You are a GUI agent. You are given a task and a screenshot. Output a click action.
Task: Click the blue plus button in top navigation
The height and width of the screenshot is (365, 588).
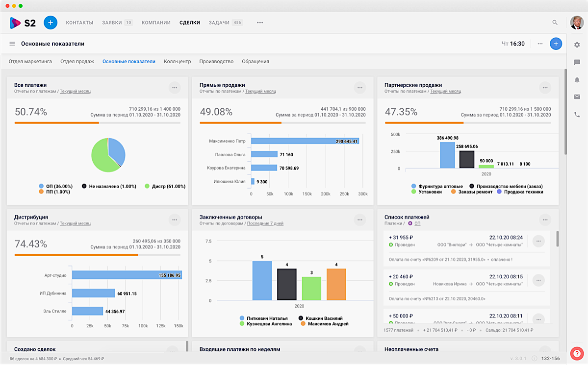50,23
